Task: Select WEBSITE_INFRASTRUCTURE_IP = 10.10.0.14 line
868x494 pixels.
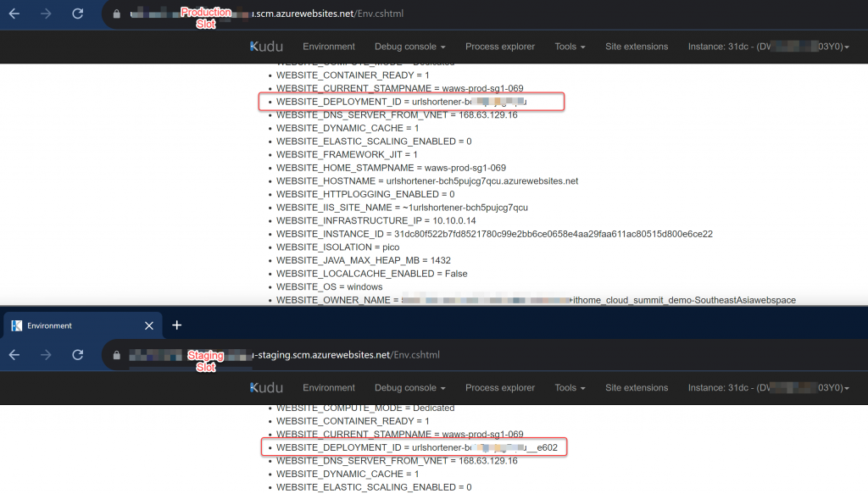Action: pyautogui.click(x=376, y=220)
